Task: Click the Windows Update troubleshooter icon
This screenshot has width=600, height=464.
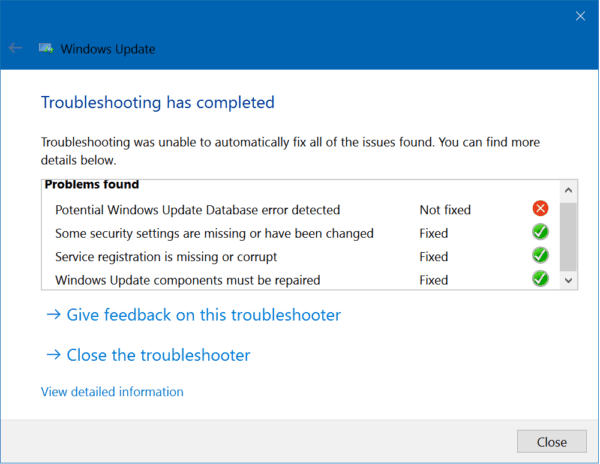Action: [46, 49]
